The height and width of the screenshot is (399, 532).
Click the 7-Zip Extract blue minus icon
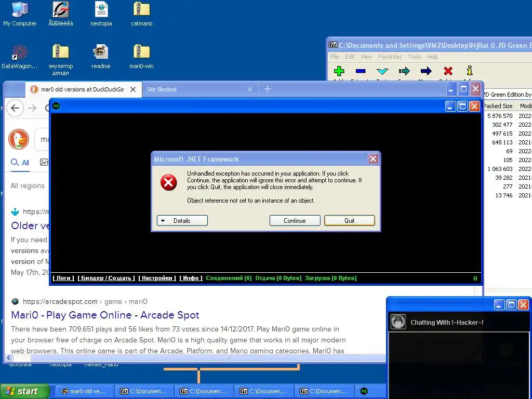point(361,71)
